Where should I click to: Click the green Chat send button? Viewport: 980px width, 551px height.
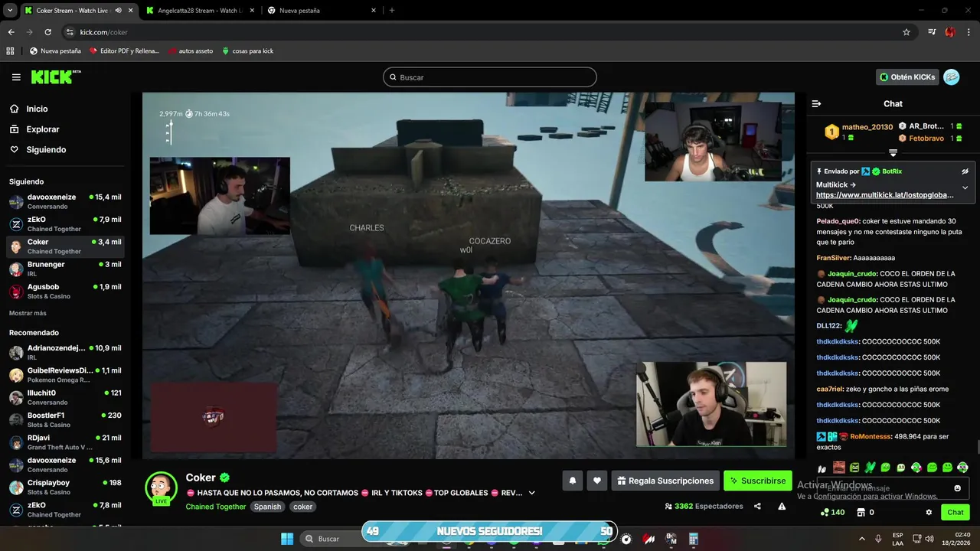point(955,512)
